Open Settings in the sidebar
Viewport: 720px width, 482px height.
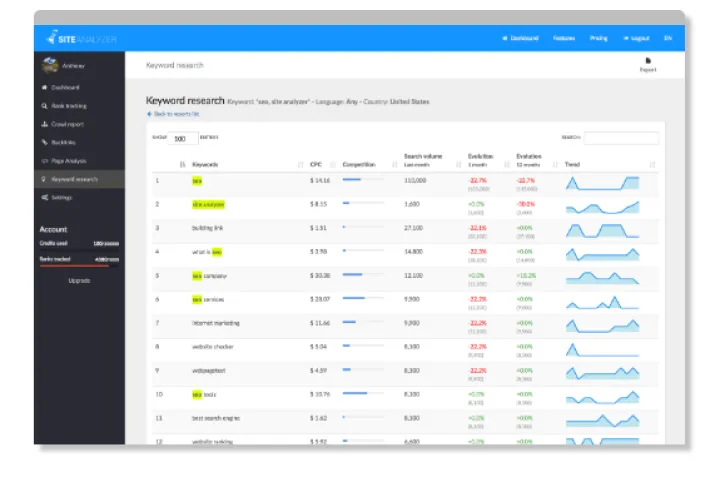[x=62, y=197]
